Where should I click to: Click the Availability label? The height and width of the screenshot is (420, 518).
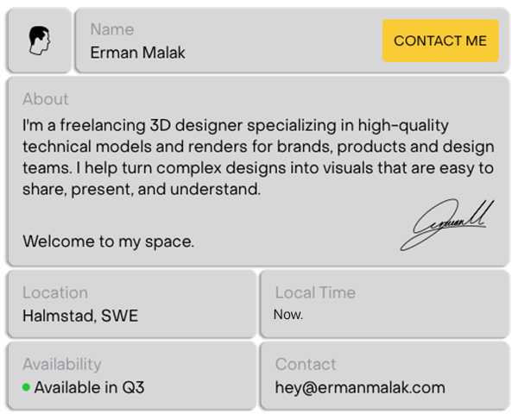click(x=61, y=364)
